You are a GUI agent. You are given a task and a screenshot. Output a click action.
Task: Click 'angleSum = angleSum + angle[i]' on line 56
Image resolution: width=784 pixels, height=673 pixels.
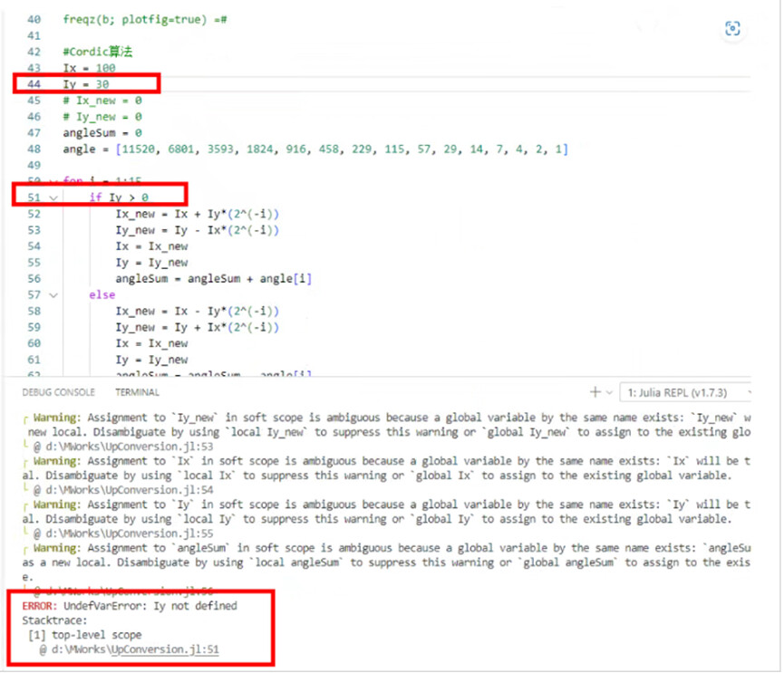(214, 278)
